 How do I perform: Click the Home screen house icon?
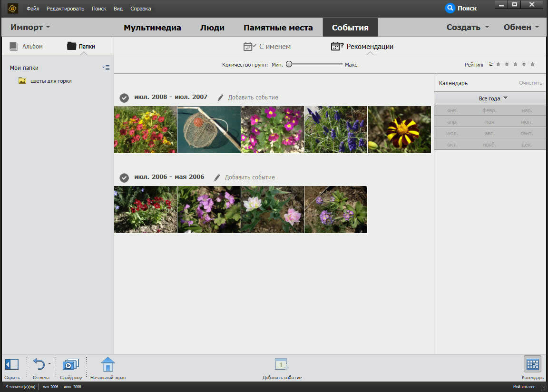pyautogui.click(x=108, y=365)
